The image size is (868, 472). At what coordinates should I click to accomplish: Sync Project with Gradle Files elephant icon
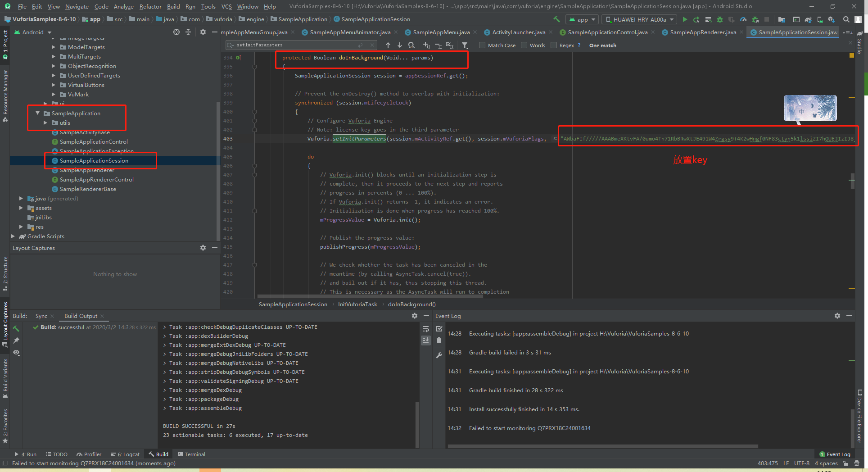(x=808, y=19)
